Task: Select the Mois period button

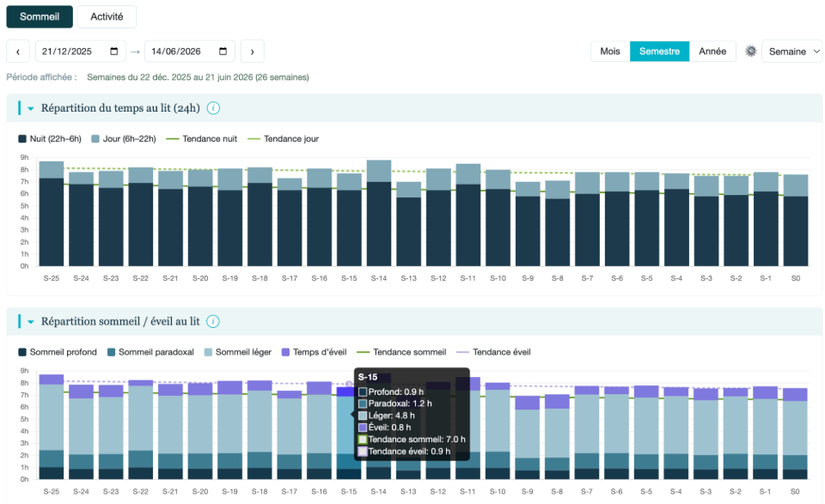Action: tap(610, 52)
